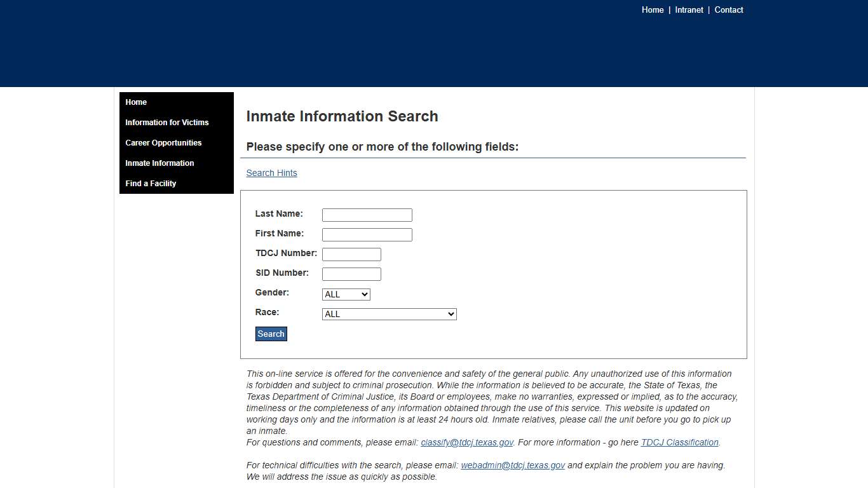Viewport: 868px width, 488px height.
Task: Go to Home in the sidebar menu
Action: pyautogui.click(x=136, y=102)
